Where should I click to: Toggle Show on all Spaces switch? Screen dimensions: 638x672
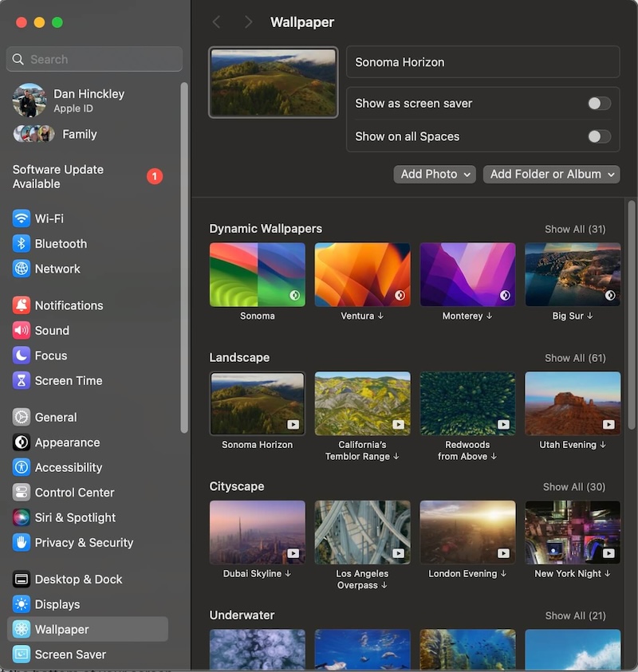(599, 137)
